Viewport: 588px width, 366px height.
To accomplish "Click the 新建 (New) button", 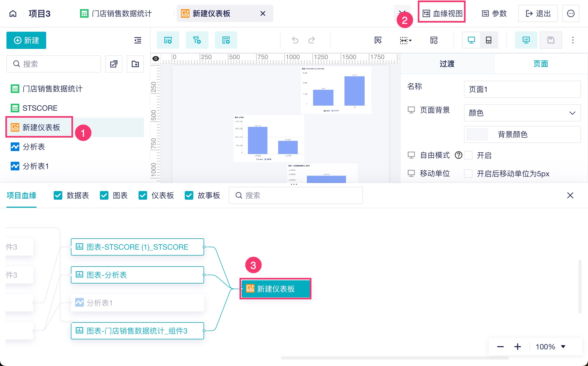I will point(26,40).
